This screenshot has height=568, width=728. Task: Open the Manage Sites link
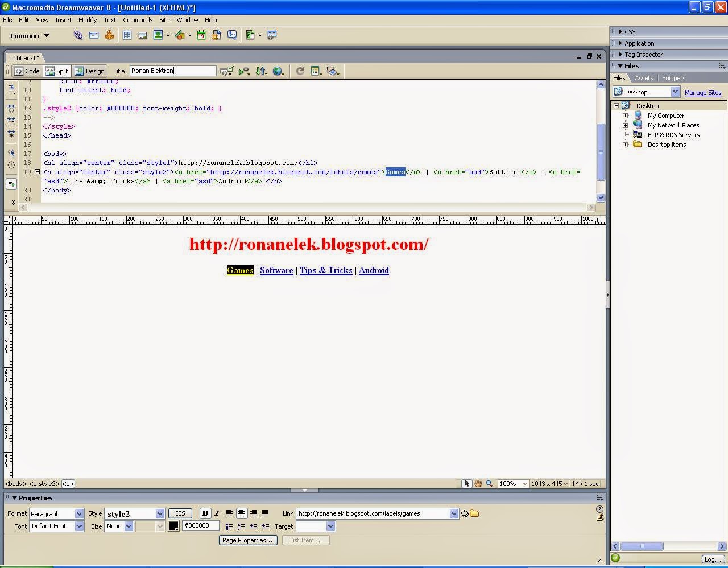[x=703, y=93]
